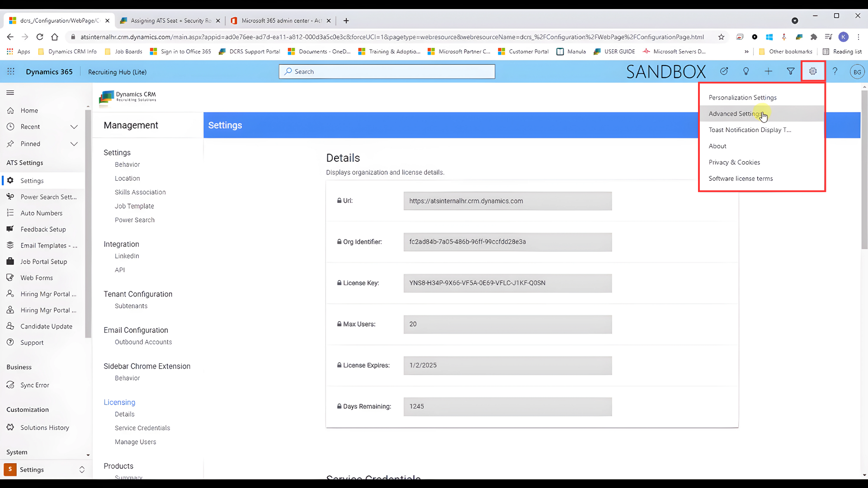
Task: Open the advanced find filter icon
Action: [x=791, y=71]
